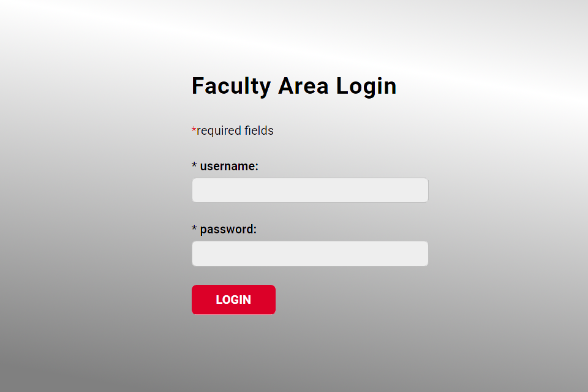Place cursor in the box under password
This screenshot has height=392, width=588.
coord(310,254)
